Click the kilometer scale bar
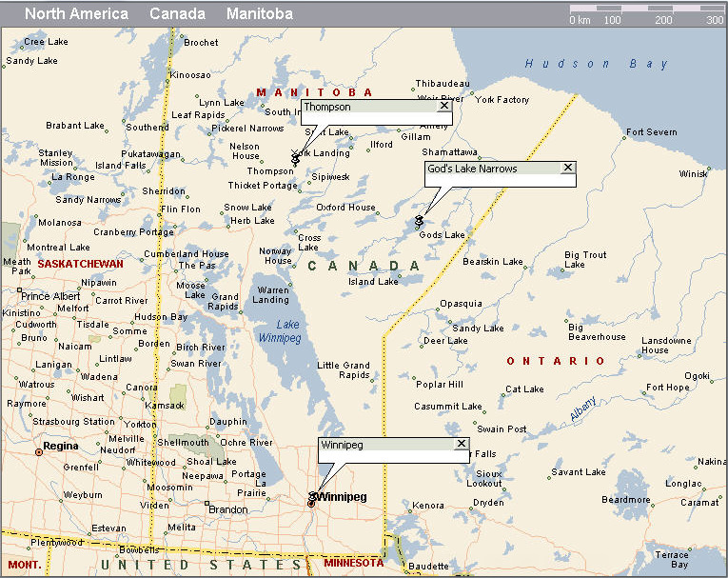This screenshot has width=728, height=578. [646, 10]
